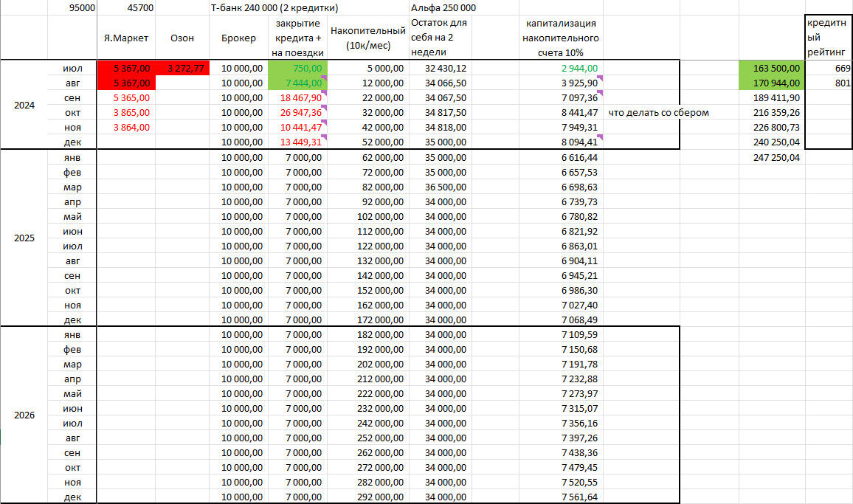This screenshot has width=853, height=504.
Task: Click the credit rating value 669
Action: pos(829,68)
